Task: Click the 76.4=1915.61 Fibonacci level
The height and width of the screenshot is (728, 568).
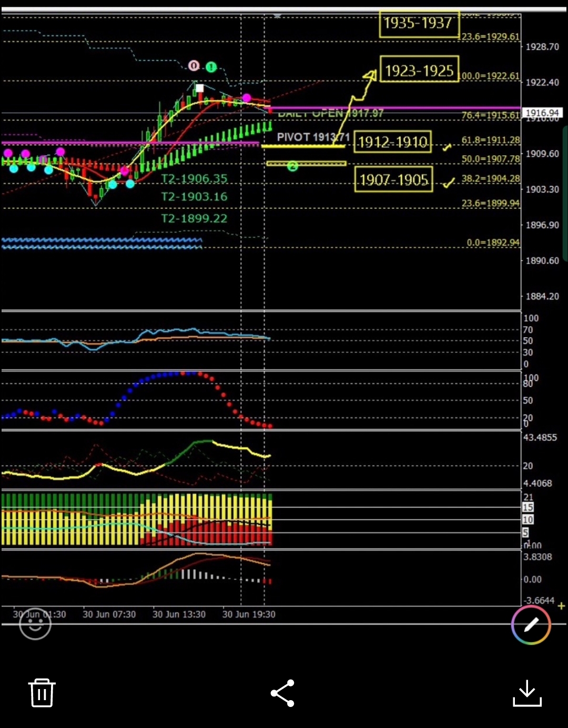Action: (490, 115)
